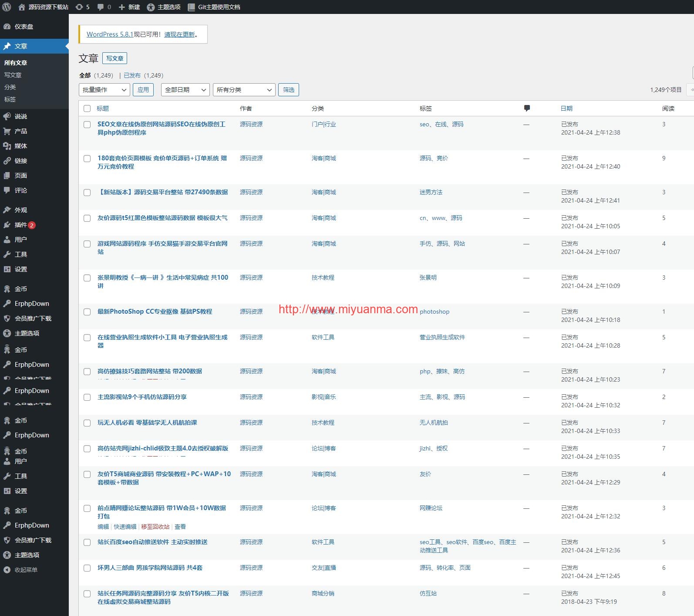This screenshot has width=694, height=616.
Task: Click the WordPress logo icon
Action: (x=7, y=7)
